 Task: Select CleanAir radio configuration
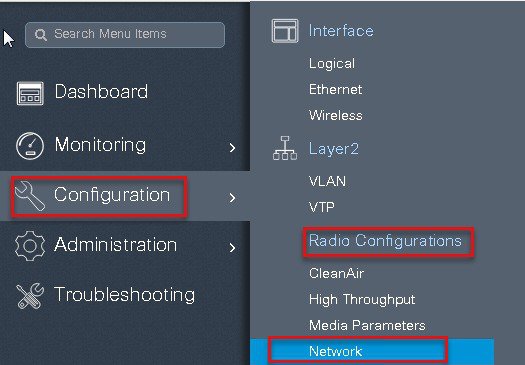[x=336, y=273]
